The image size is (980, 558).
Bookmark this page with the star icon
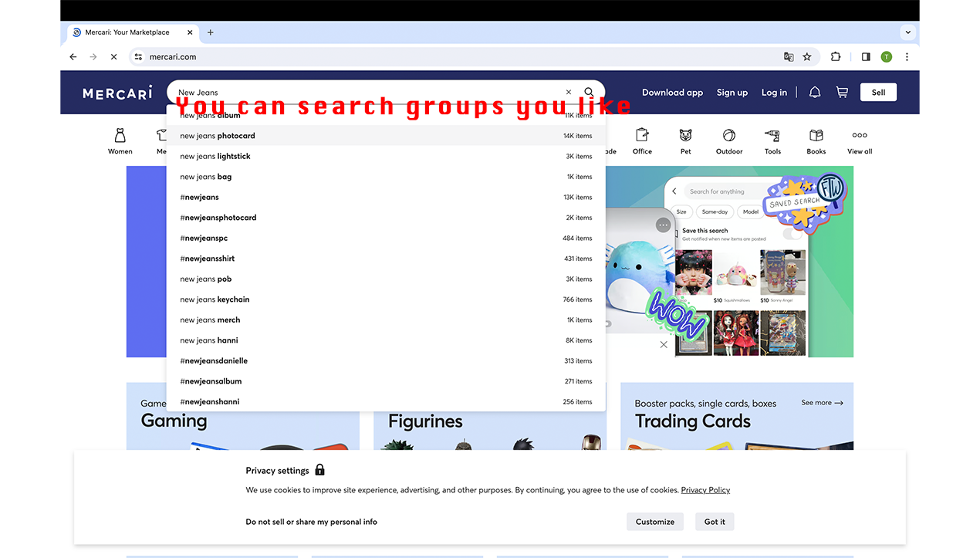(807, 56)
